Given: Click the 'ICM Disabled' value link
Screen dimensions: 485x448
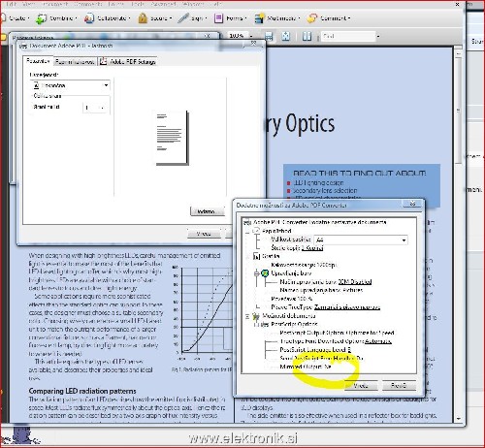Looking at the screenshot, I should click(355, 282).
